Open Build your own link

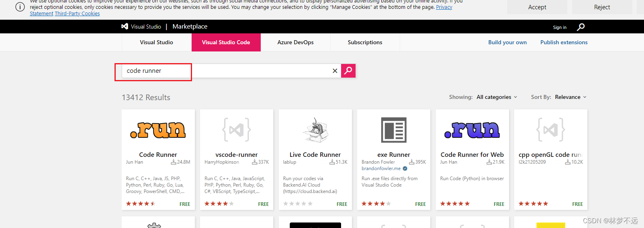pyautogui.click(x=507, y=42)
